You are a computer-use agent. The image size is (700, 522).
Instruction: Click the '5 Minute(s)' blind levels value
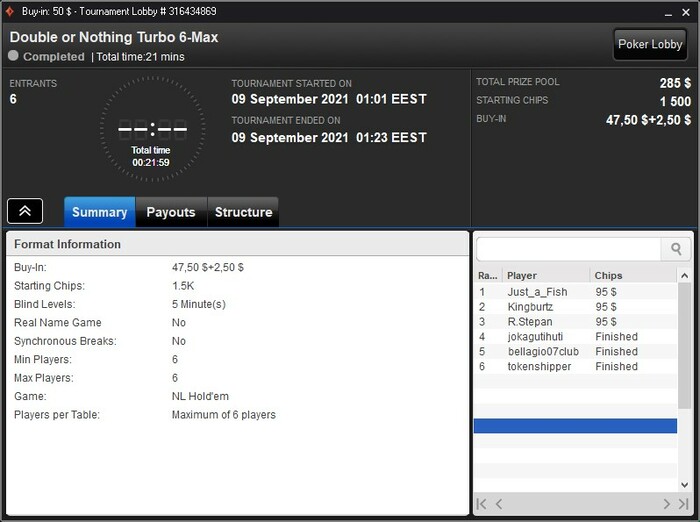click(199, 304)
